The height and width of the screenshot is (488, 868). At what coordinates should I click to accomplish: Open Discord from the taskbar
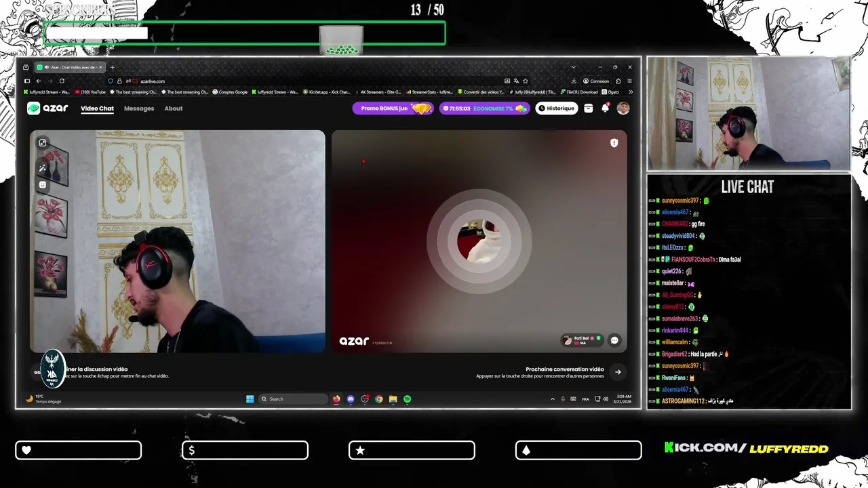351,399
